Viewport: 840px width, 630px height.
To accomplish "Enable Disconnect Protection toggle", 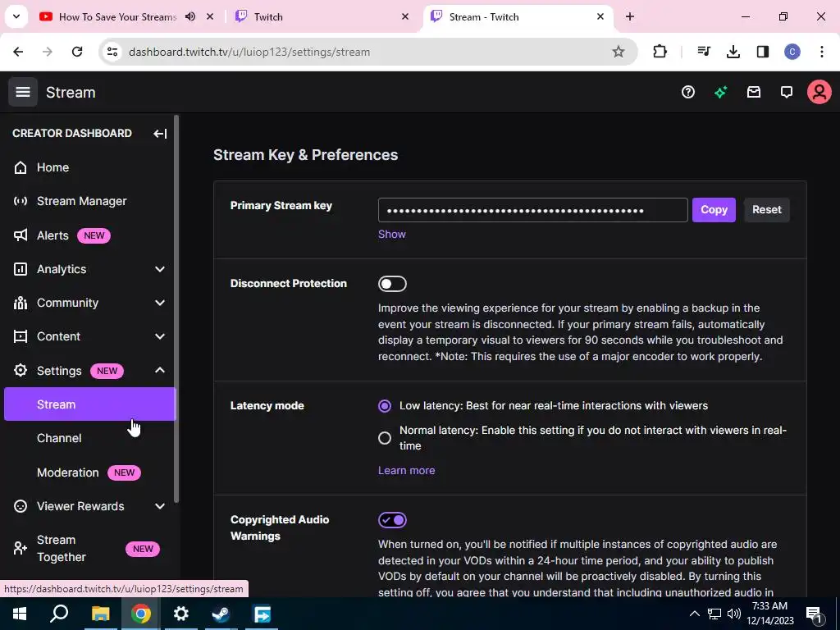I will click(392, 284).
